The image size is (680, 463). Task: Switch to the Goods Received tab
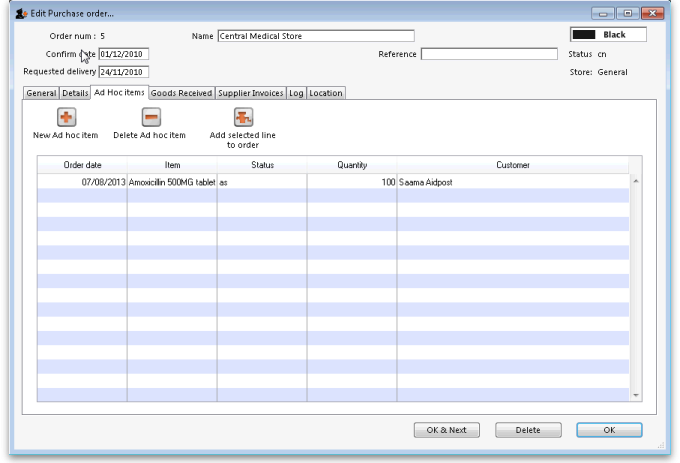[181, 93]
